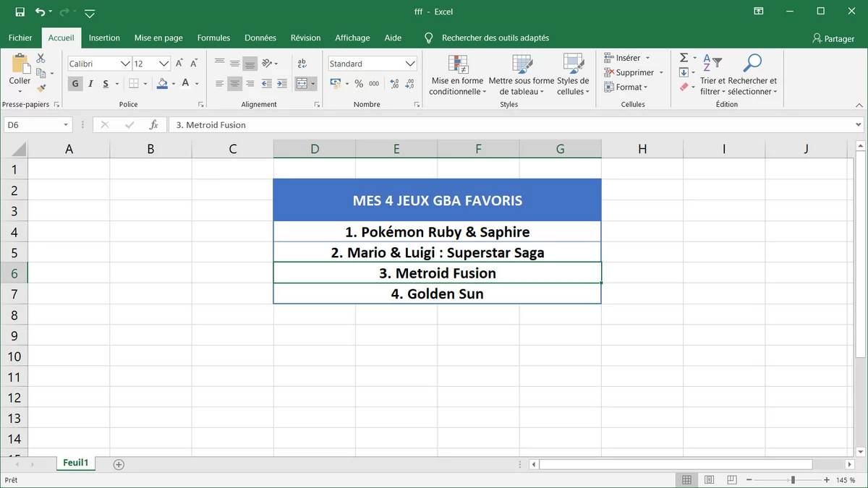Toggle bold with the G button
This screenshot has height=488, width=868.
click(x=75, y=84)
